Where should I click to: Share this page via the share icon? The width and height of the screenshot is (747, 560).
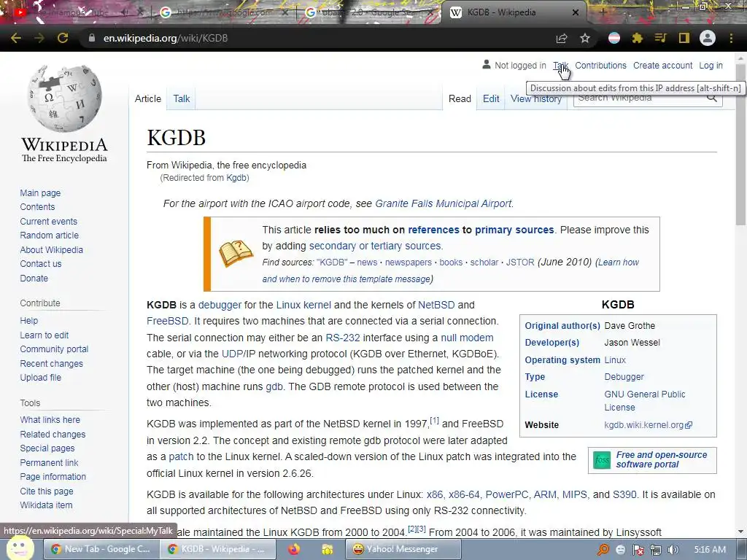pyautogui.click(x=562, y=38)
